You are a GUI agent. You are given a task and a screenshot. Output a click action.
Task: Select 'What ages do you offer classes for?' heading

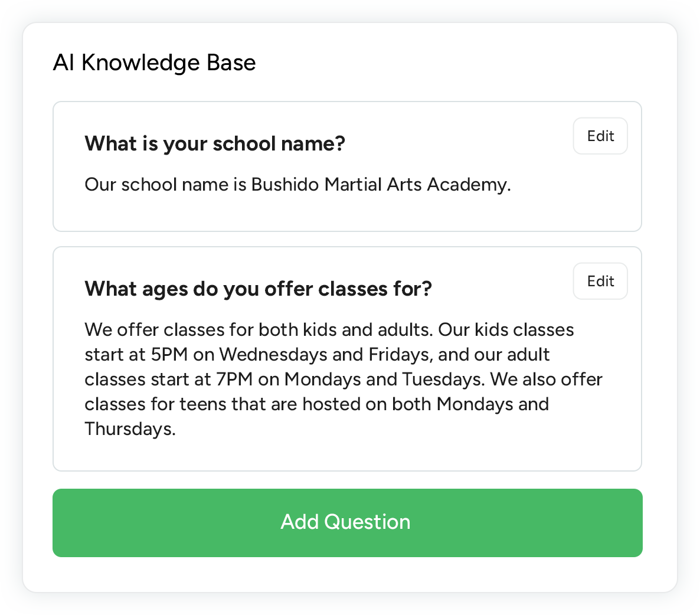[258, 289]
